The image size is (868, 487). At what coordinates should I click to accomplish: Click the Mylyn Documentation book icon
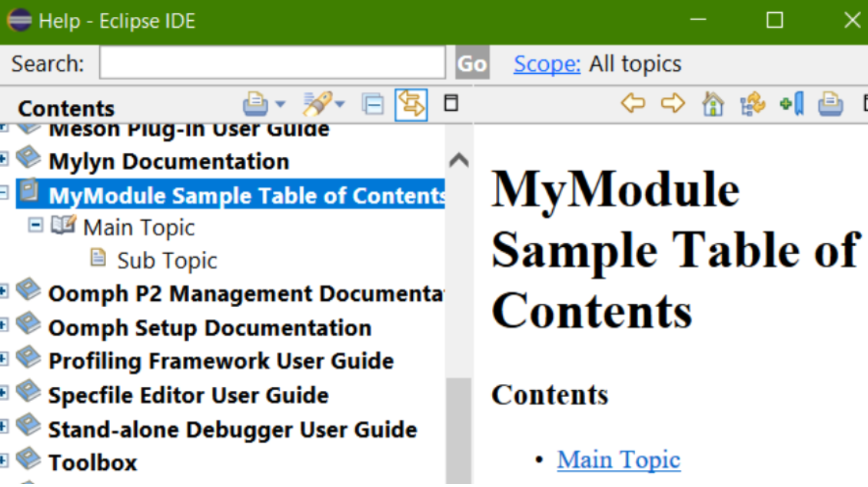point(28,158)
